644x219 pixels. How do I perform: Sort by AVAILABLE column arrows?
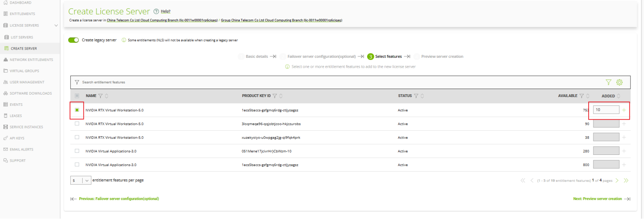588,96
